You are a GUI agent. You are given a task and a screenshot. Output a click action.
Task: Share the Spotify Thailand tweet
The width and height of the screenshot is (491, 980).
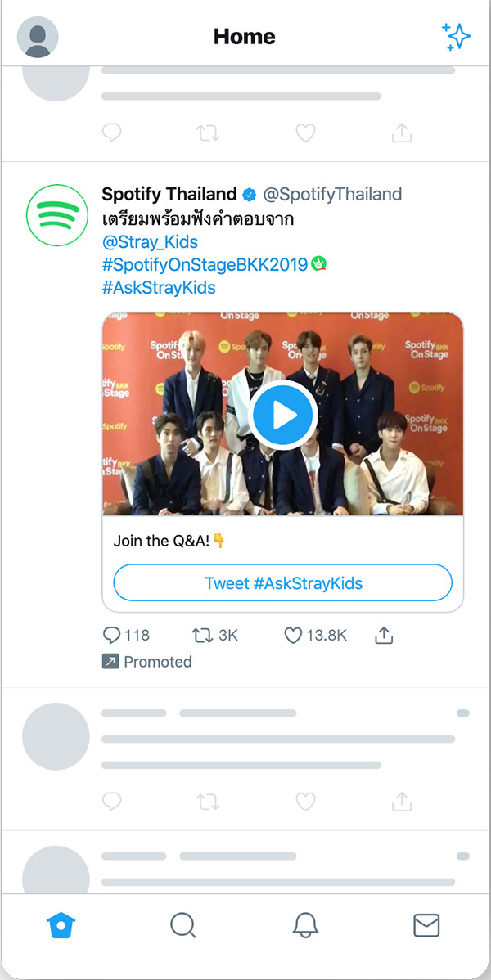(x=384, y=635)
